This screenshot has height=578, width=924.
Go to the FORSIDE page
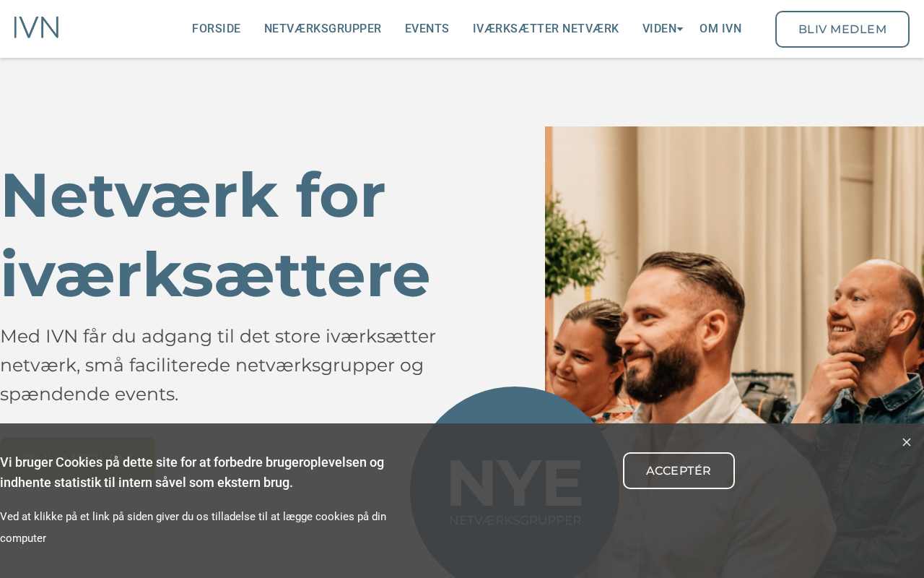click(217, 29)
